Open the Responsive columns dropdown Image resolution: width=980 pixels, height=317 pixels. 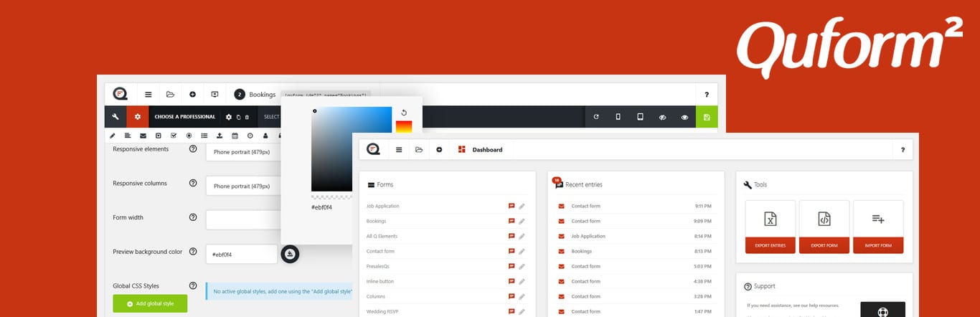click(x=243, y=186)
